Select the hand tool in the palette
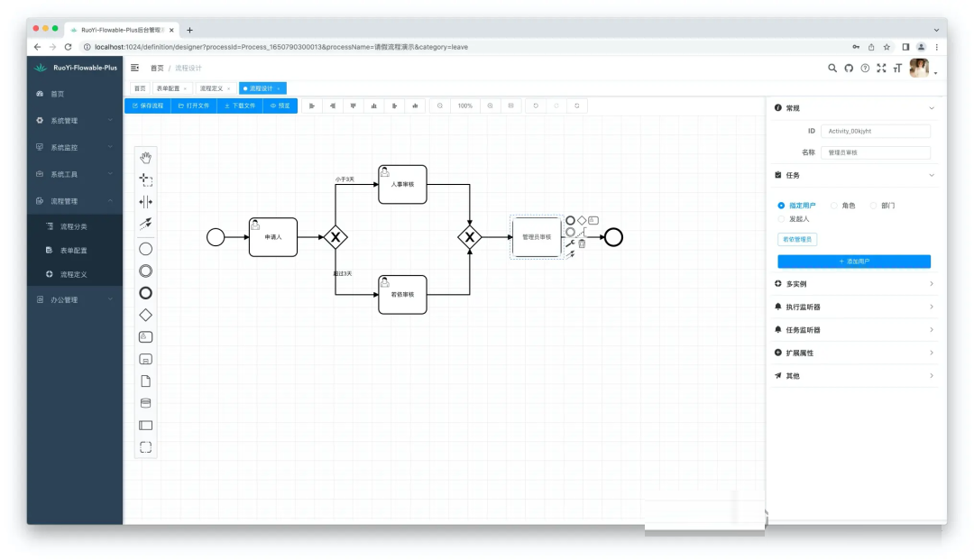The image size is (974, 560). pyautogui.click(x=145, y=158)
